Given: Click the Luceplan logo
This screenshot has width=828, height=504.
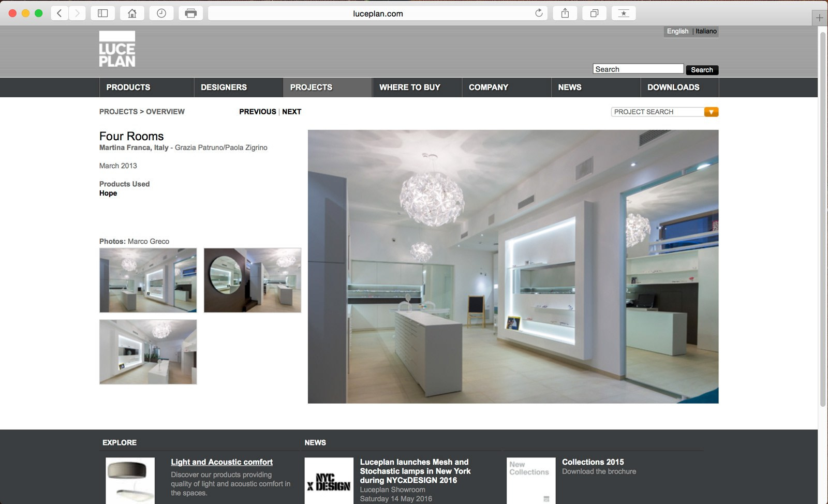Looking at the screenshot, I should click(x=117, y=49).
